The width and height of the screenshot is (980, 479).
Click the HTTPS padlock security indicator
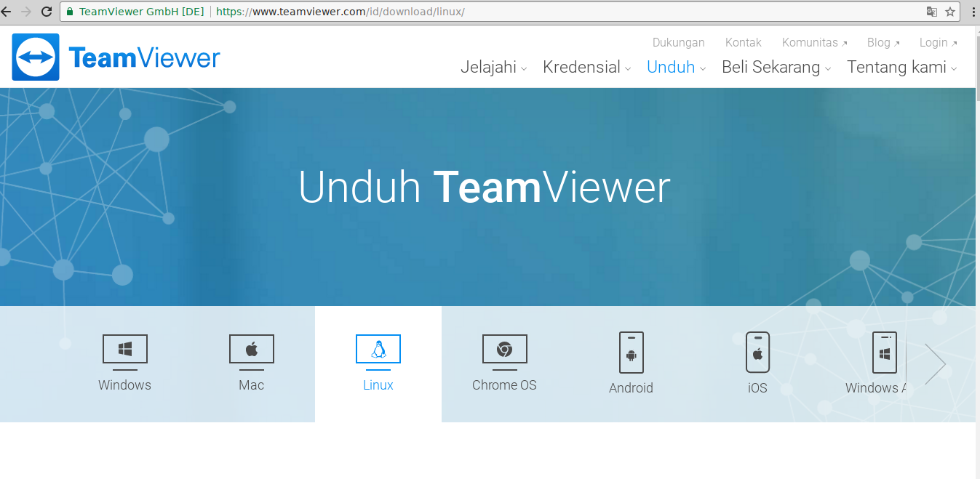point(69,12)
